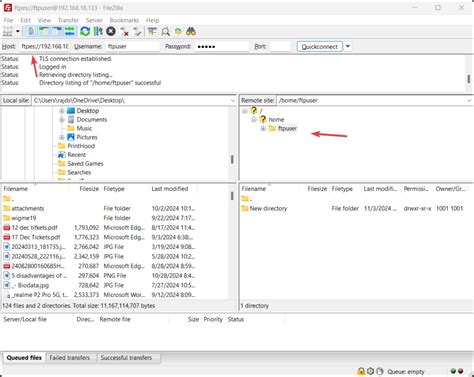
Task: Click the Username input field
Action: [133, 46]
